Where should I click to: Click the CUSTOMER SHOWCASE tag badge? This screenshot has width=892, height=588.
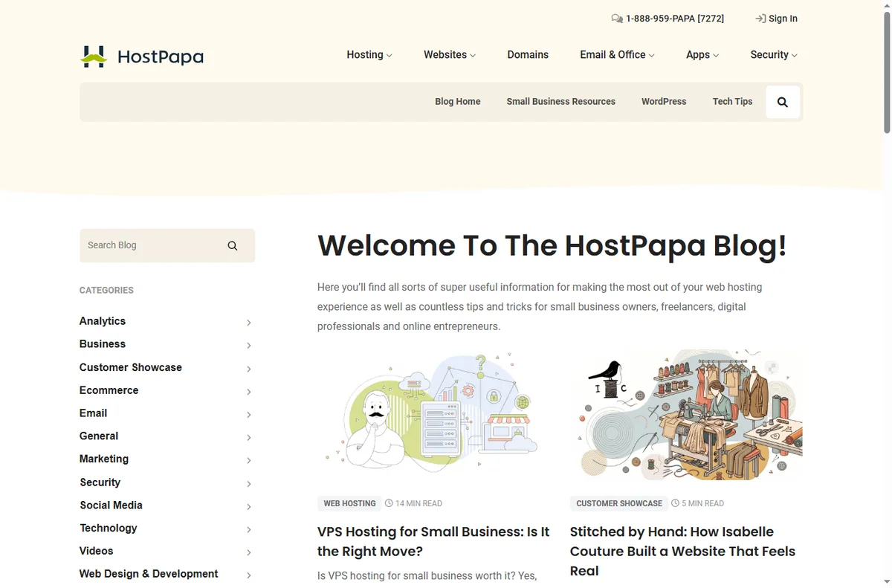point(619,503)
